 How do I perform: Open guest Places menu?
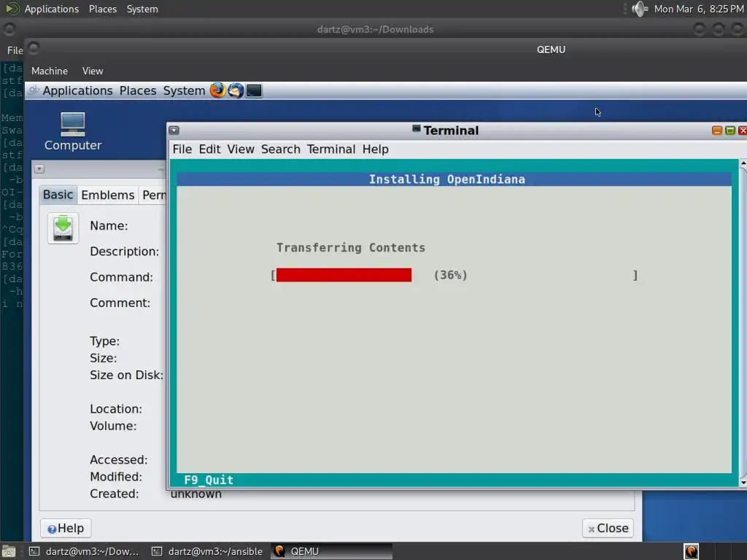click(x=138, y=90)
